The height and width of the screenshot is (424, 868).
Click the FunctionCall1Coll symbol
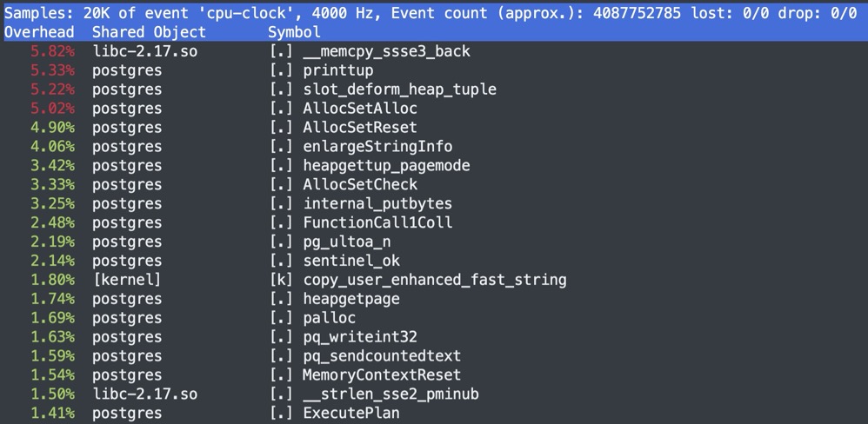[x=377, y=222]
